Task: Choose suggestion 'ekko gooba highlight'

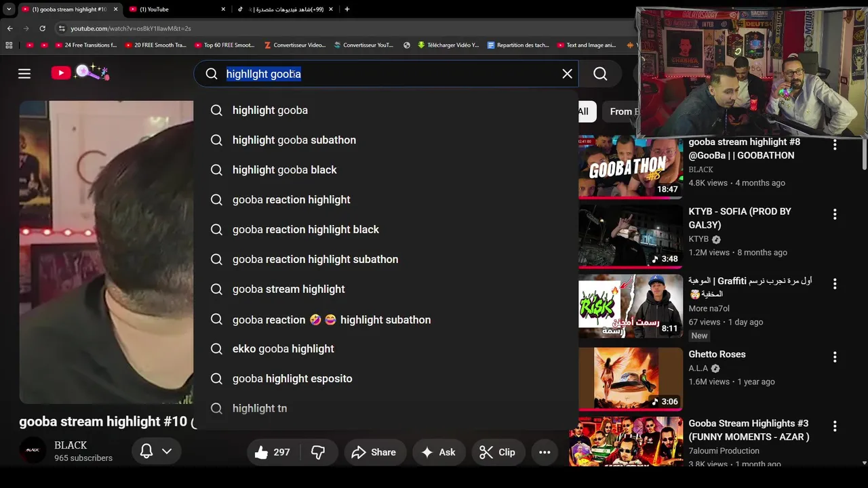Action: tap(386, 348)
